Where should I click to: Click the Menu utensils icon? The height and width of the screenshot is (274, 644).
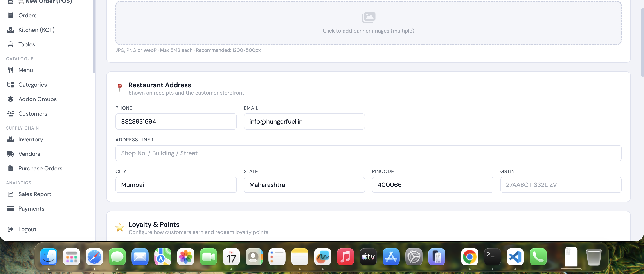pyautogui.click(x=10, y=70)
